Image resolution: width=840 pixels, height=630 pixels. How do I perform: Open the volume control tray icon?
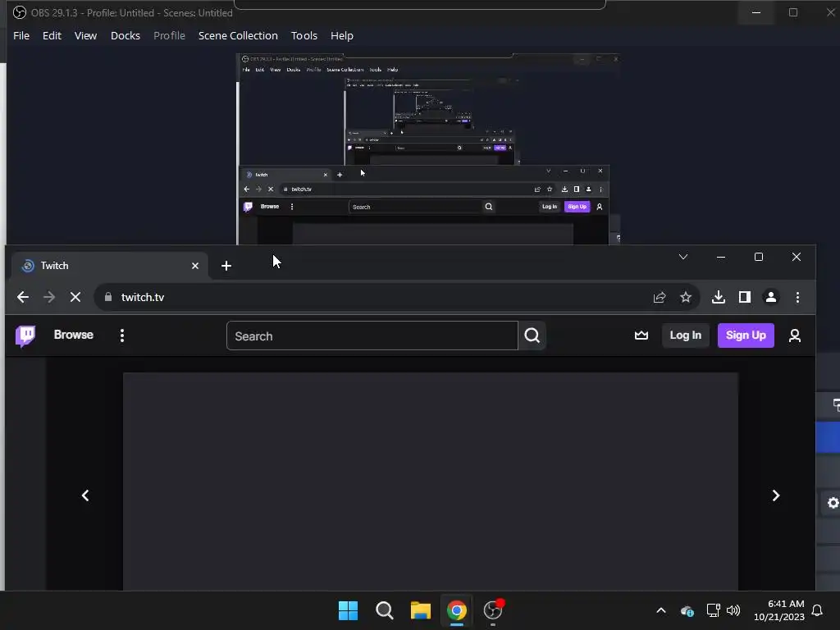click(x=733, y=610)
